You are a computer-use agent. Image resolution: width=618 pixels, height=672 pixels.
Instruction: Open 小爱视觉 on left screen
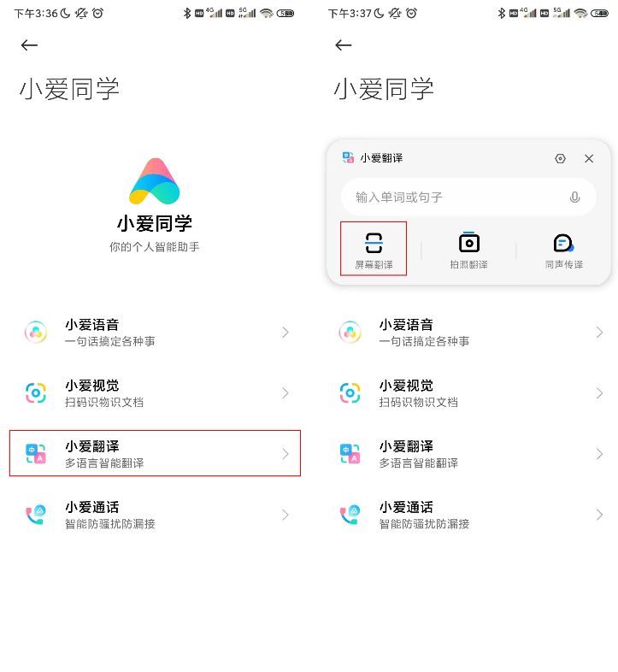pyautogui.click(x=155, y=393)
